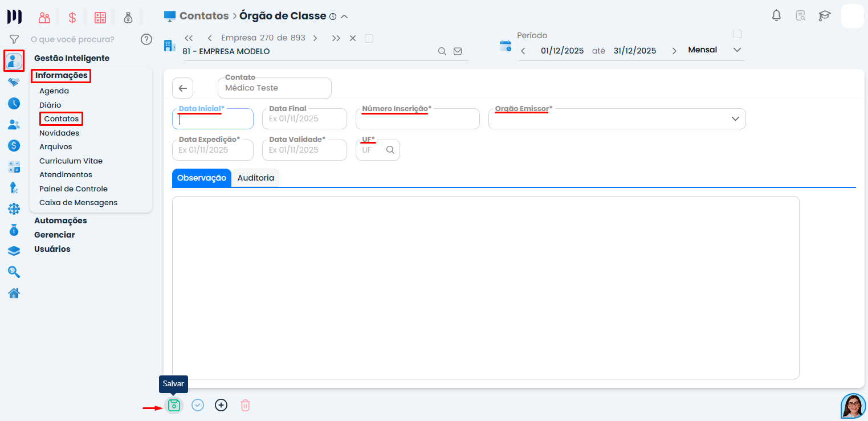Go to the next period

pyautogui.click(x=674, y=51)
